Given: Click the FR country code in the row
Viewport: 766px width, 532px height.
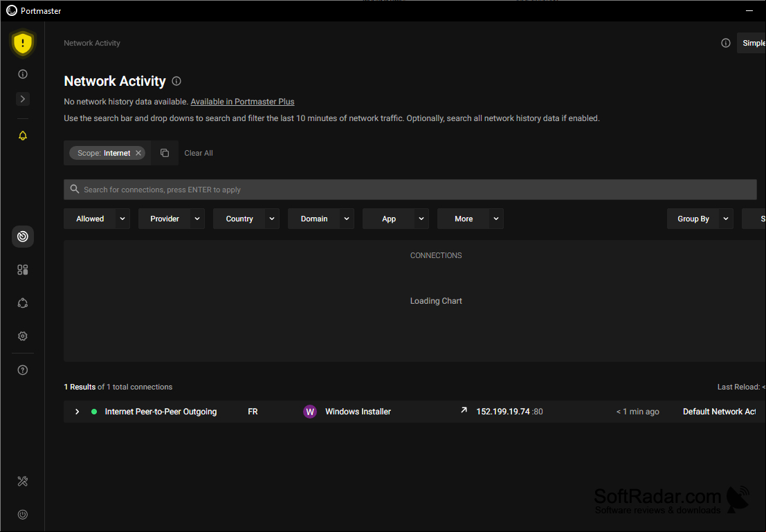Looking at the screenshot, I should (253, 412).
